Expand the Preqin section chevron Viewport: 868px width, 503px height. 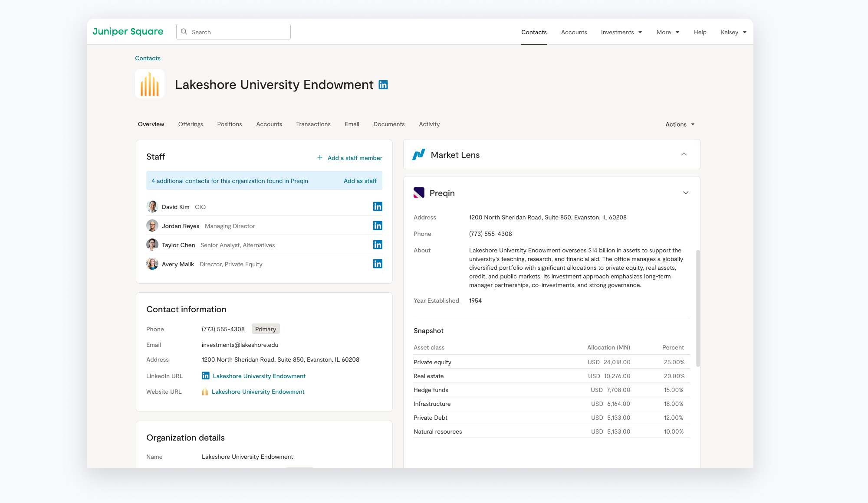pos(686,193)
